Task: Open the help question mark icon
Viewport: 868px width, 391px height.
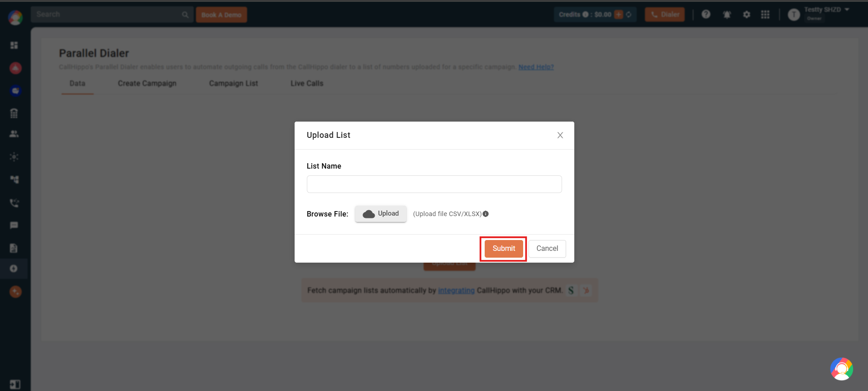Action: 706,14
